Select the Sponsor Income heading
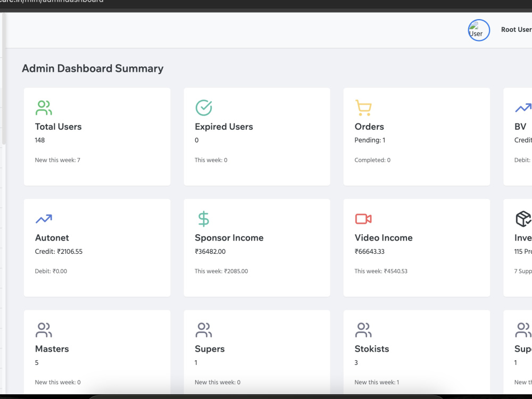Screen dimensions: 532x399 (229, 238)
